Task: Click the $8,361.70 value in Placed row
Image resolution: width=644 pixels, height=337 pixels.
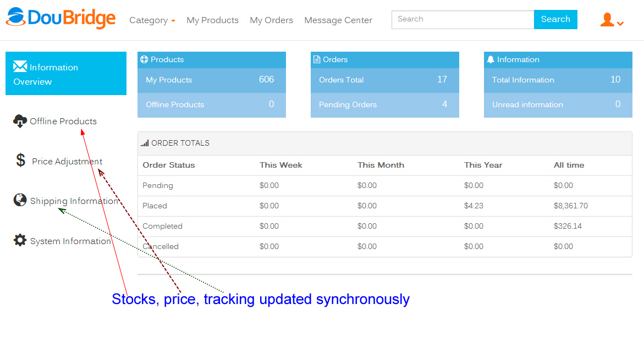Action: [570, 206]
